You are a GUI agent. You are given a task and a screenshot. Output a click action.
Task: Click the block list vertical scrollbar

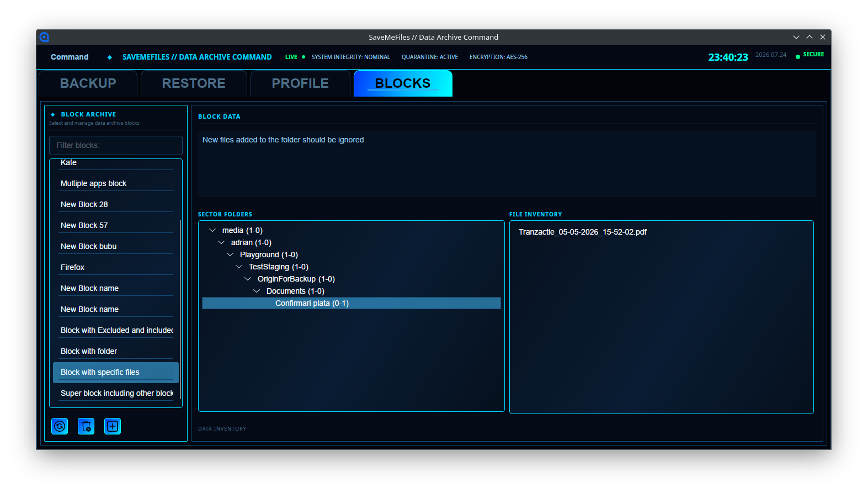point(180,309)
